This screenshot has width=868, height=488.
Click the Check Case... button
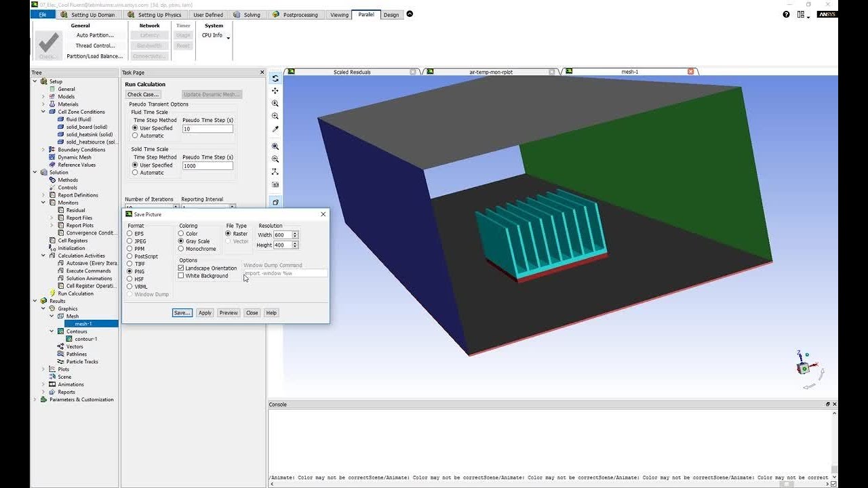pyautogui.click(x=143, y=95)
